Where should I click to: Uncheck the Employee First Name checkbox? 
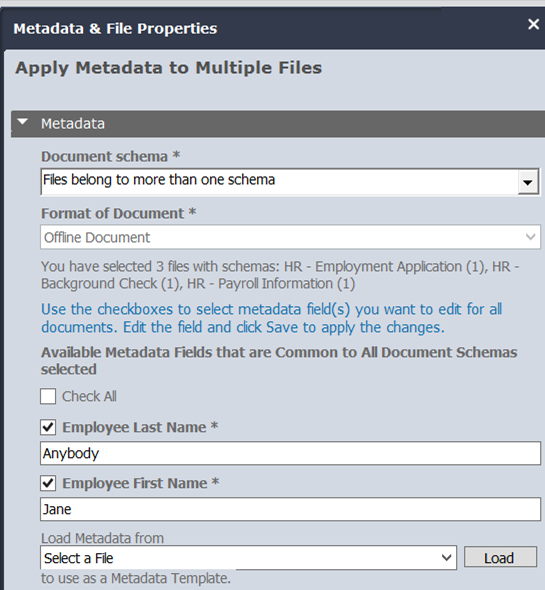click(x=48, y=483)
